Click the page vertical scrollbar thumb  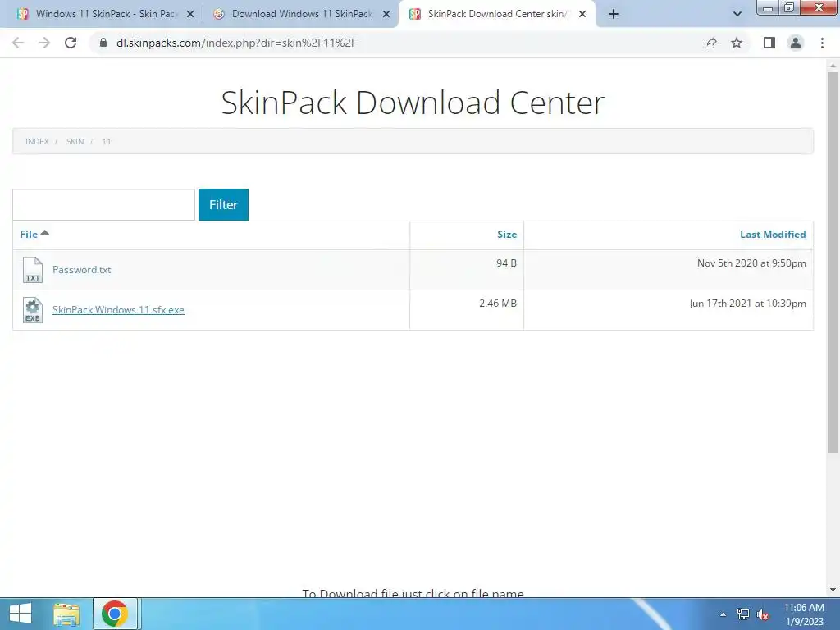(833, 262)
